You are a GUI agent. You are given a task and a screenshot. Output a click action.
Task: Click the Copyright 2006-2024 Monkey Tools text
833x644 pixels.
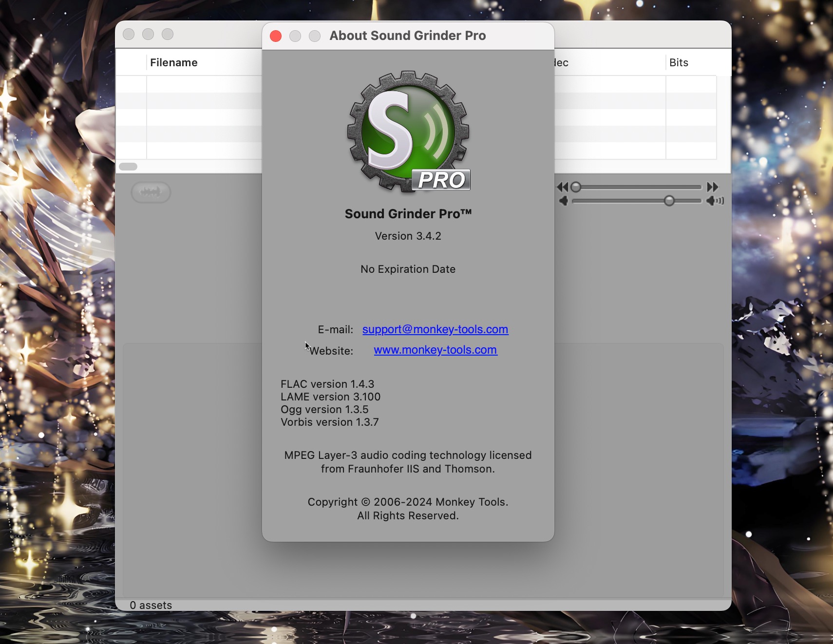tap(408, 502)
